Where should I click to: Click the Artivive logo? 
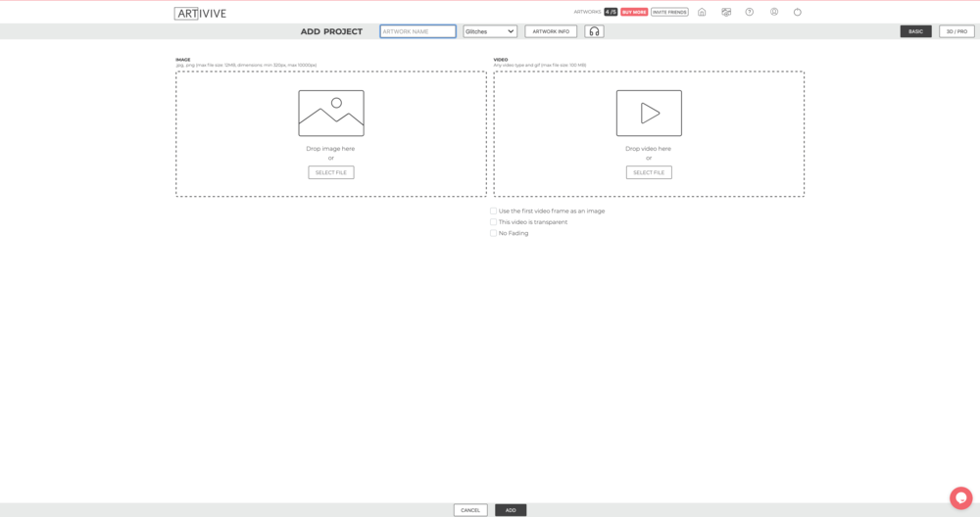click(200, 13)
